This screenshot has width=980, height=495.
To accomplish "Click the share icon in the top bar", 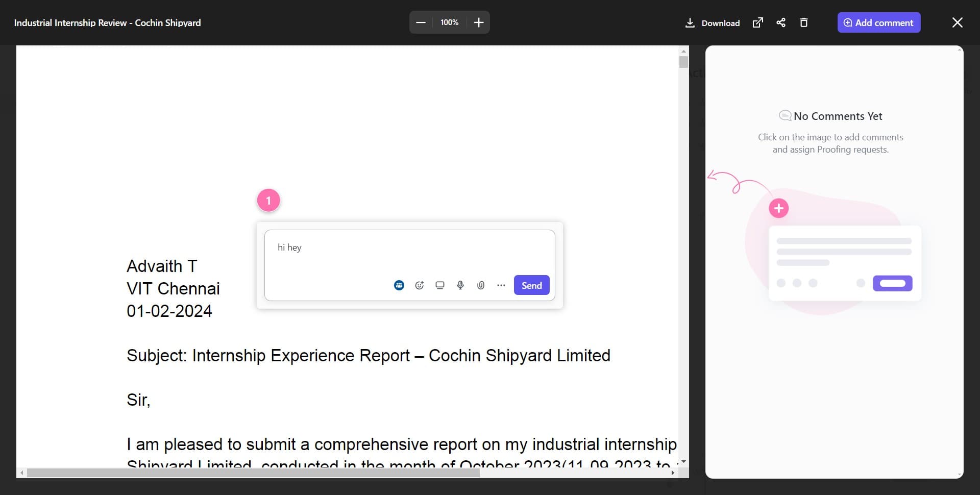I will pos(781,22).
